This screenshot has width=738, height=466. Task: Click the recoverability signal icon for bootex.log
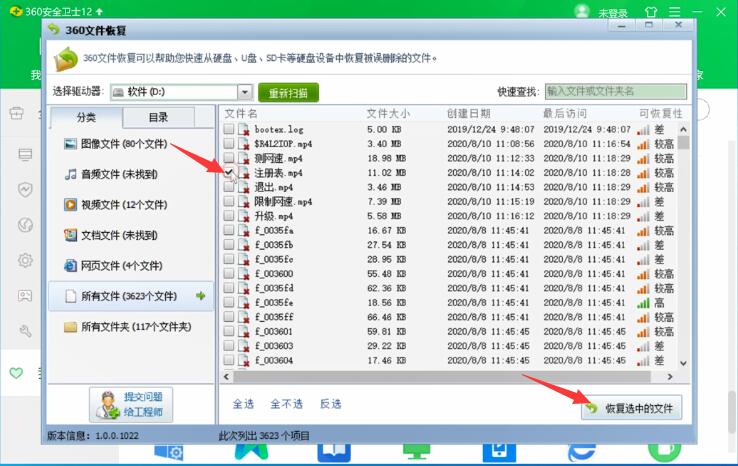tap(643, 129)
